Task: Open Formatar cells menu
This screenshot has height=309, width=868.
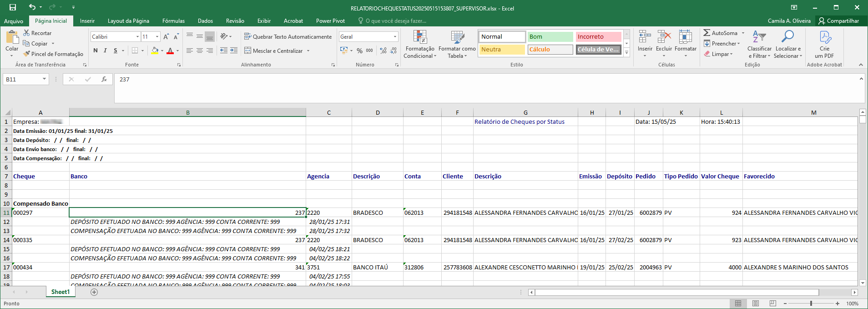Action: [686, 44]
